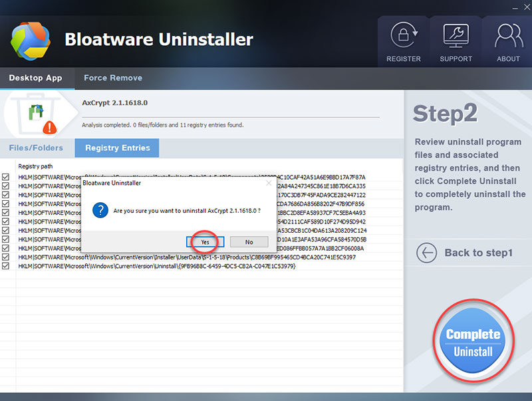Click the blue question mark dialog icon
532x401 pixels.
[100, 211]
